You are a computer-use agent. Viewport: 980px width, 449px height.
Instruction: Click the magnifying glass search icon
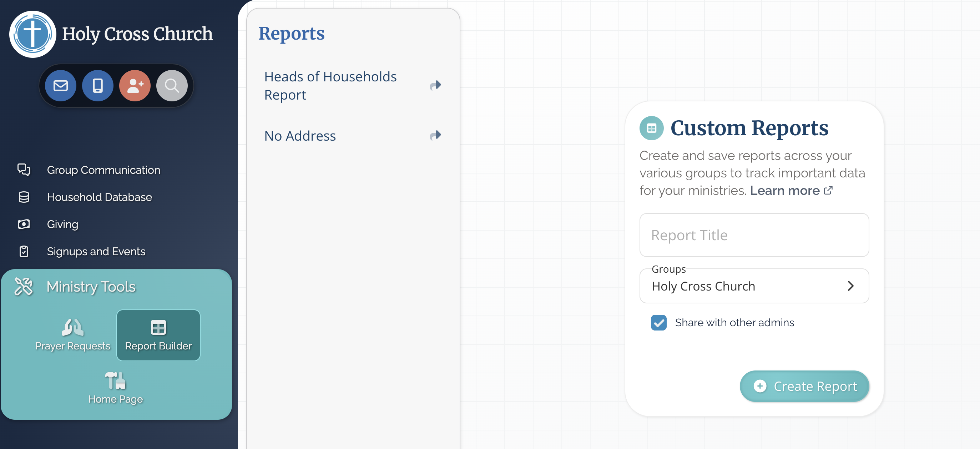[x=172, y=86]
